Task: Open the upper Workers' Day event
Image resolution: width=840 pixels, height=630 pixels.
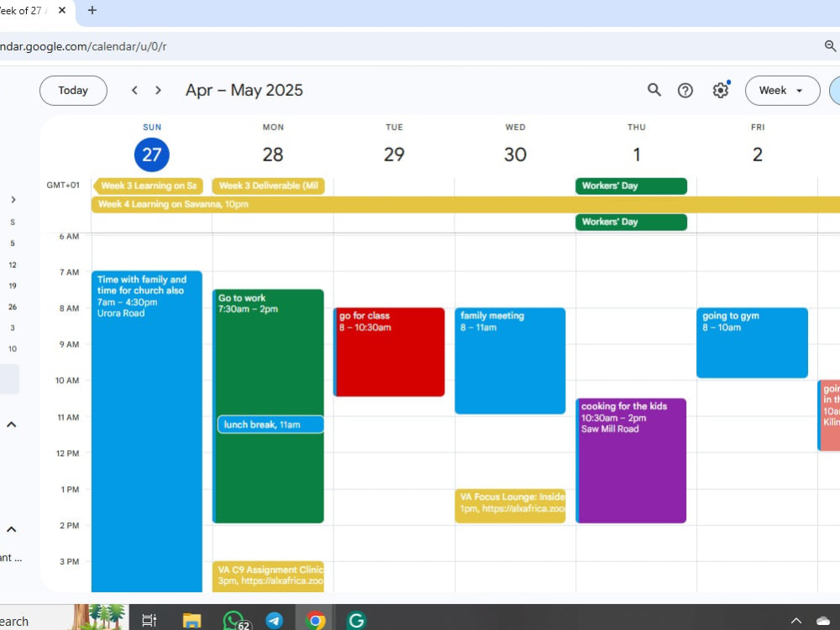Action: tap(631, 186)
